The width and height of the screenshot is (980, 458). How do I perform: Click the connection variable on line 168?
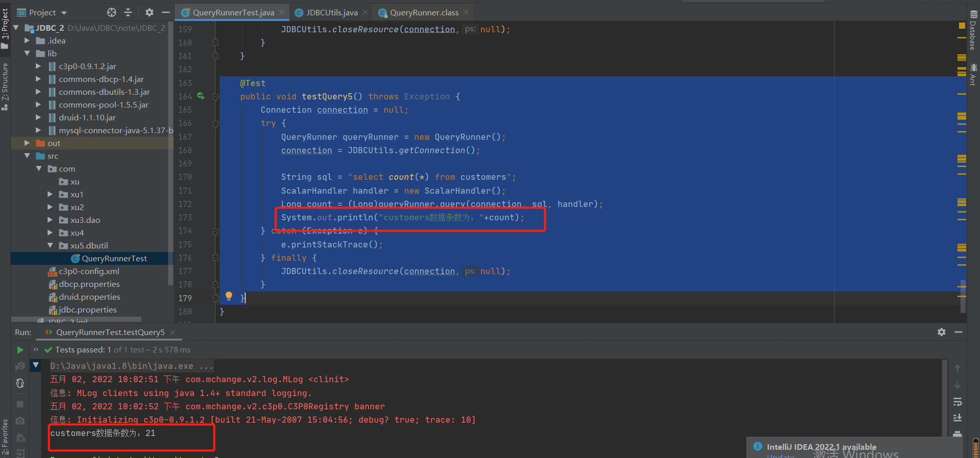click(x=306, y=150)
